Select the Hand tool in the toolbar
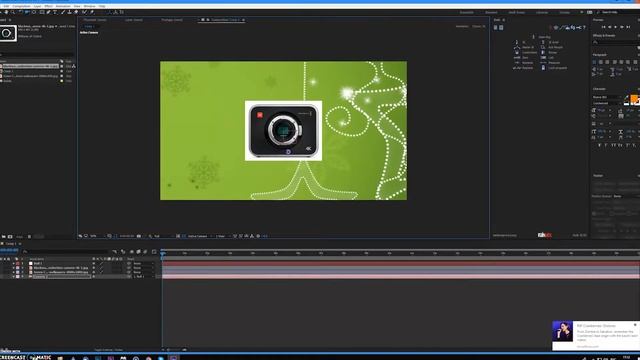 click(6, 12)
